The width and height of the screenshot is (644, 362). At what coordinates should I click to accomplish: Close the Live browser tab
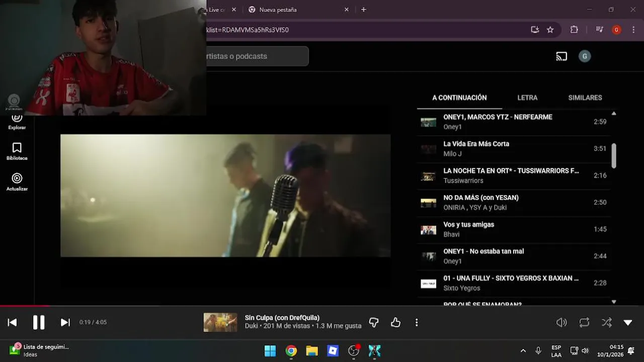point(233,10)
